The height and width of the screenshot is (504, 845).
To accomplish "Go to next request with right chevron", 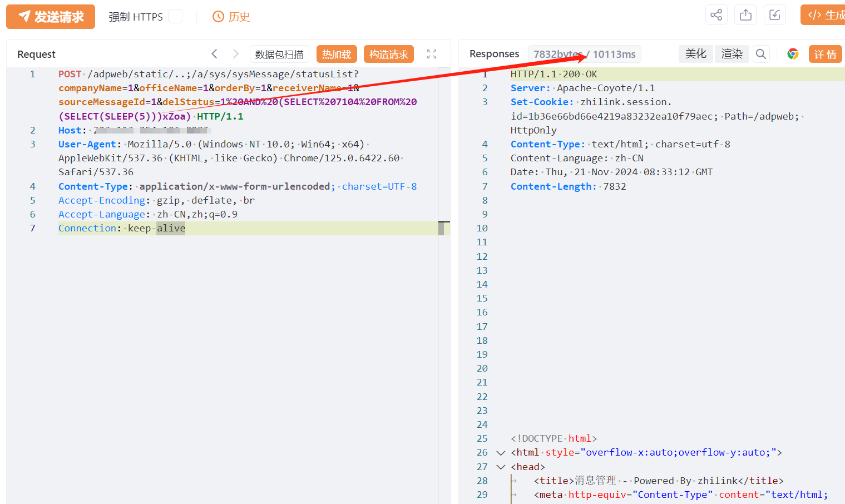I will coord(236,54).
